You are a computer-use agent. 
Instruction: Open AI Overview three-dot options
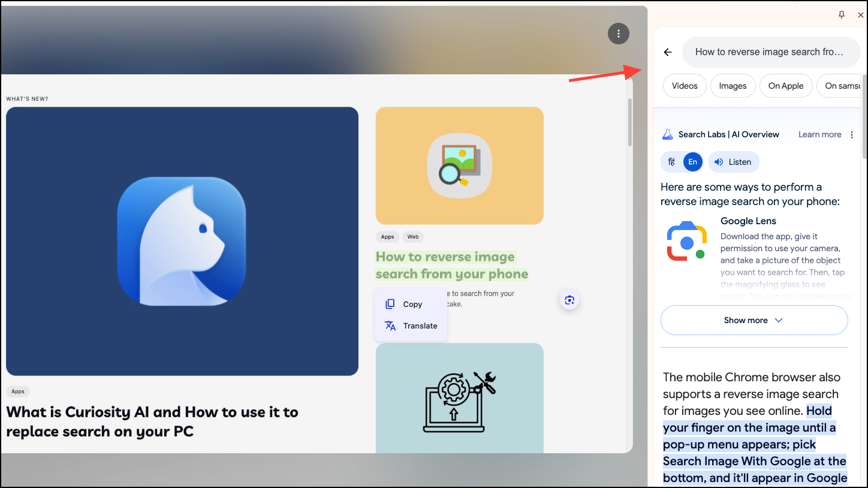pos(852,135)
